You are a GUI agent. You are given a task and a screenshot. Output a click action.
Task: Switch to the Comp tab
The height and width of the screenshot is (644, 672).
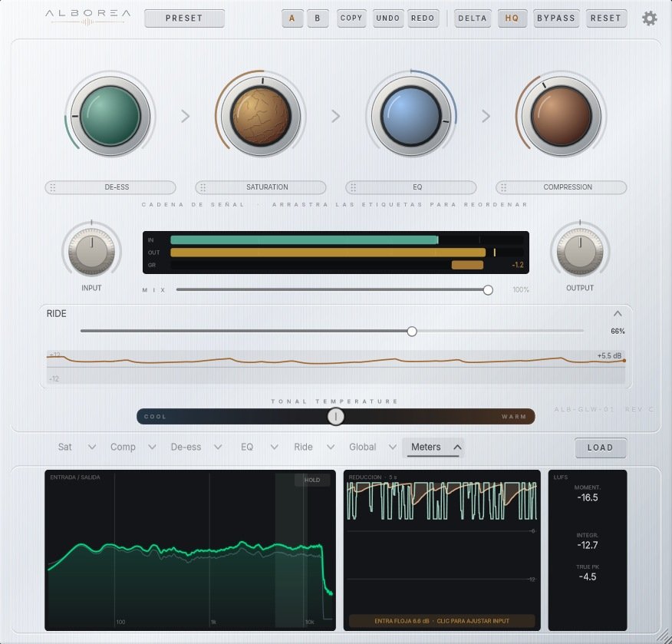click(123, 447)
